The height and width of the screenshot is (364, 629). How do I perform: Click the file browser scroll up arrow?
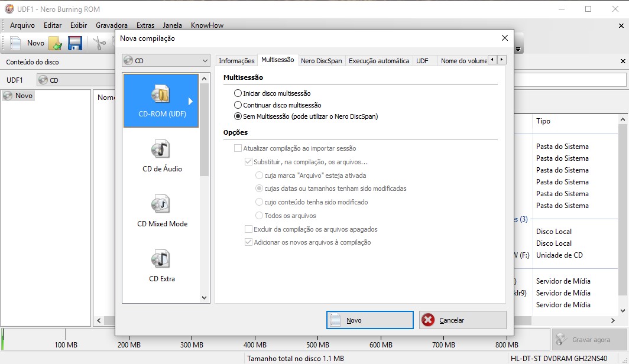[x=622, y=119]
